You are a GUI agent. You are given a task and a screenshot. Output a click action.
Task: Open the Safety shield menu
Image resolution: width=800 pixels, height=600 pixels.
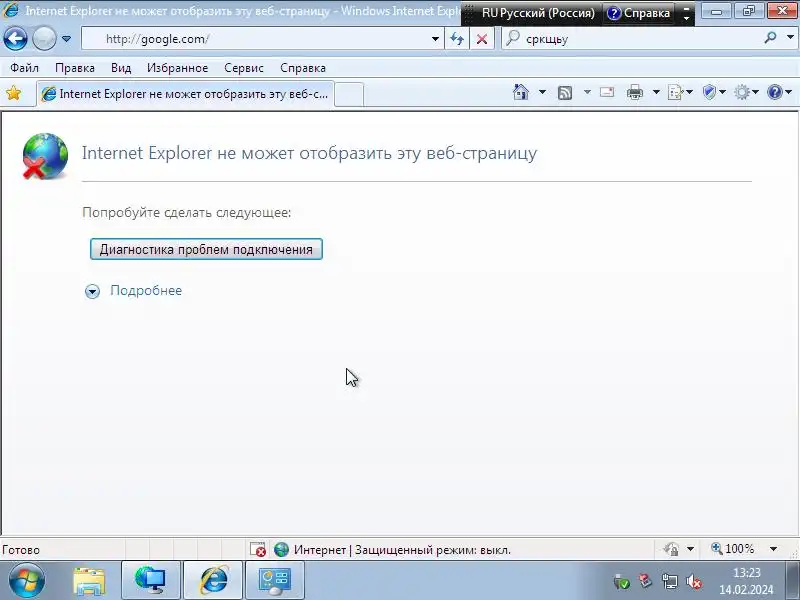(714, 92)
